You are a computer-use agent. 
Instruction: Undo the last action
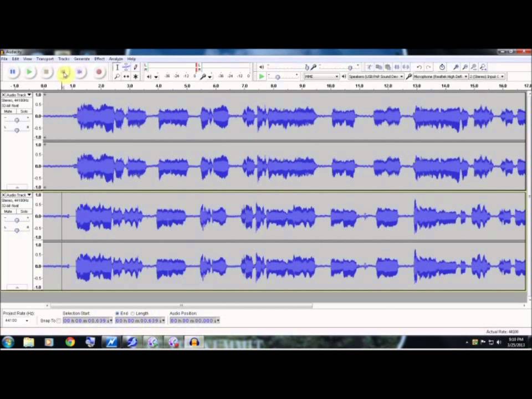(419, 67)
